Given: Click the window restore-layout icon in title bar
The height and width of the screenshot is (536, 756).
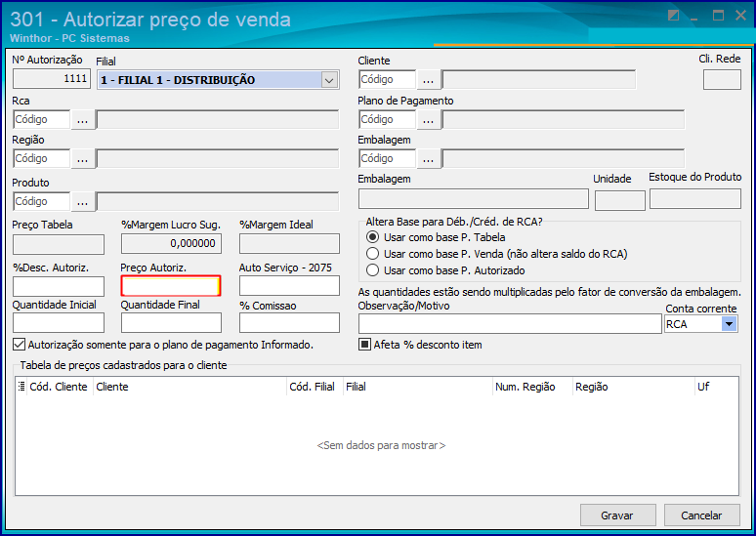Looking at the screenshot, I should coord(674,16).
